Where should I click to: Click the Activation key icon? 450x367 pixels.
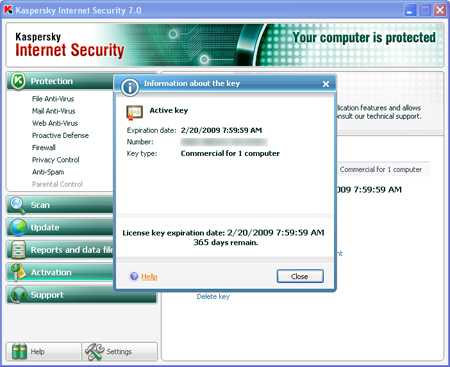(18, 272)
